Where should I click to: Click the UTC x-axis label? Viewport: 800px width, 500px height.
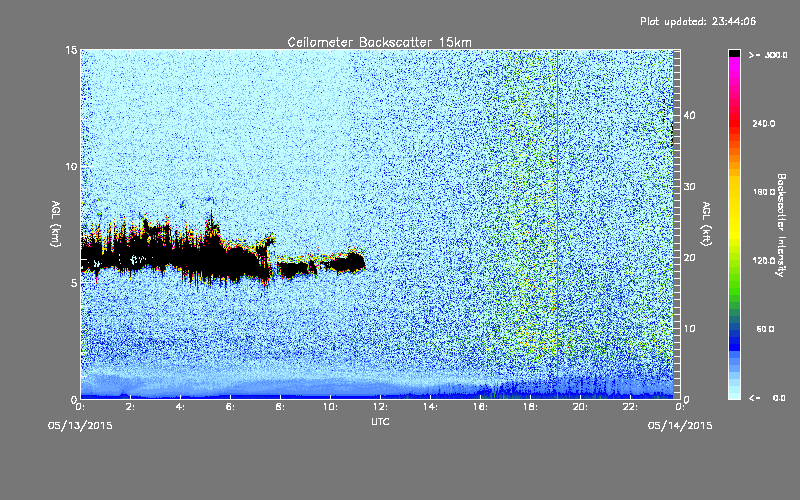pos(380,421)
